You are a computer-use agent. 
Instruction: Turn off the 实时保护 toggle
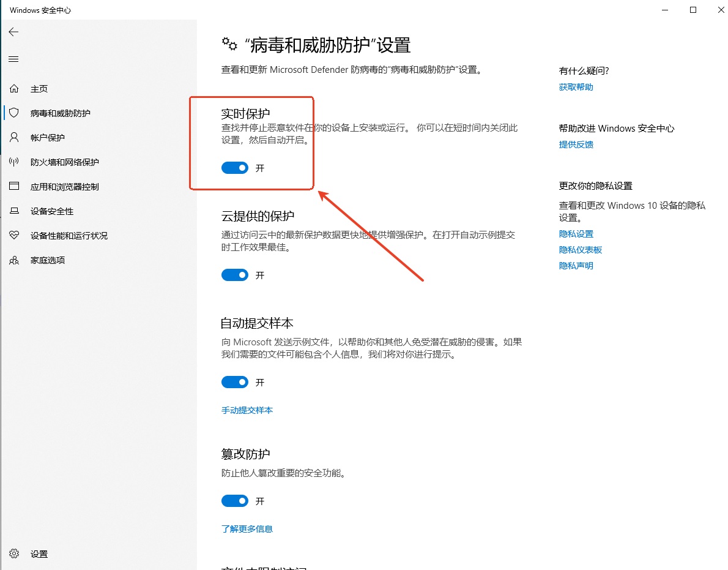[x=235, y=168]
